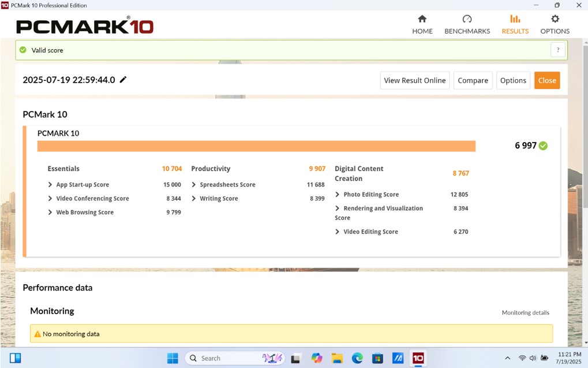Click View Result Online button
The image size is (588, 368).
coord(414,80)
